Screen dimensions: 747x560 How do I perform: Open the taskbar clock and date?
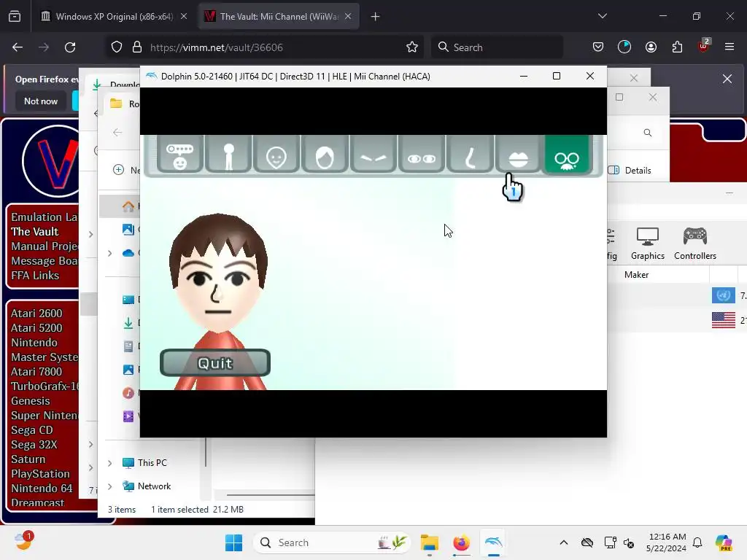[x=666, y=542]
